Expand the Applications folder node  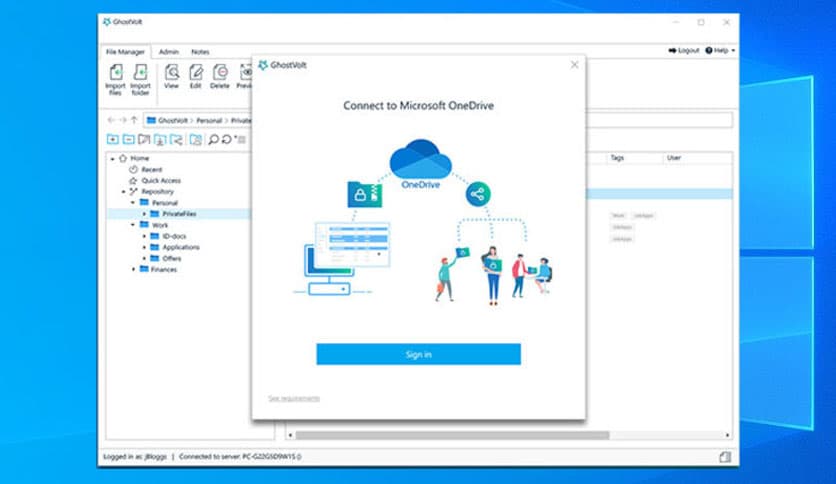click(x=144, y=247)
